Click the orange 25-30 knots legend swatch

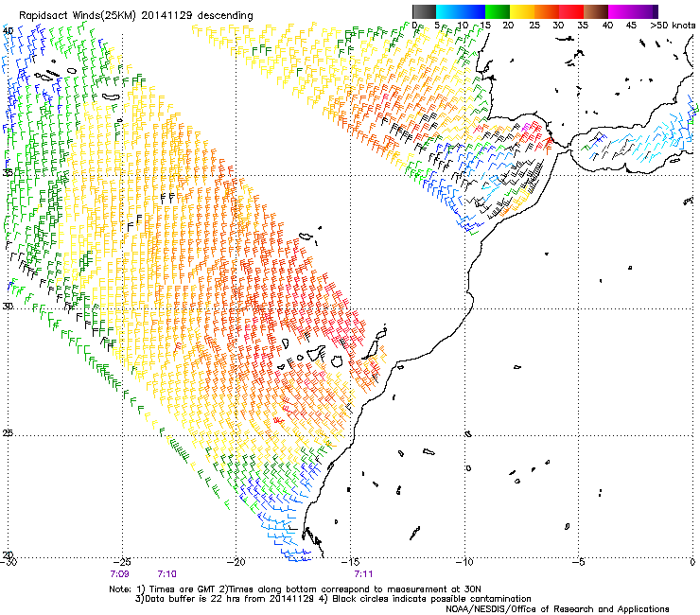tap(547, 11)
